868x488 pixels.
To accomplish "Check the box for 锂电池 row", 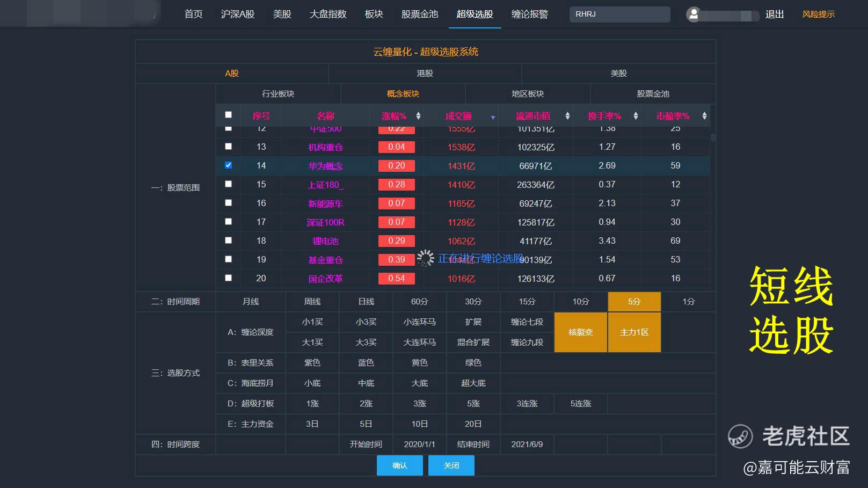I will click(229, 241).
